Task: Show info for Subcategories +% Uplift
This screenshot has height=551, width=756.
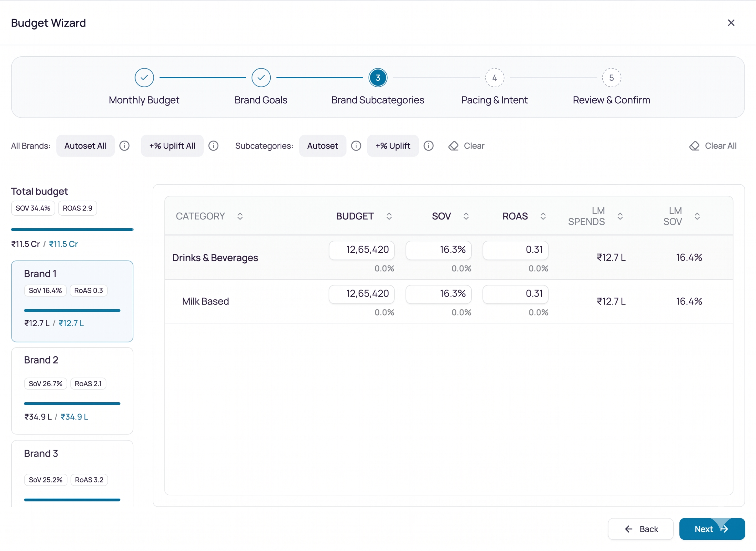Action: point(428,146)
